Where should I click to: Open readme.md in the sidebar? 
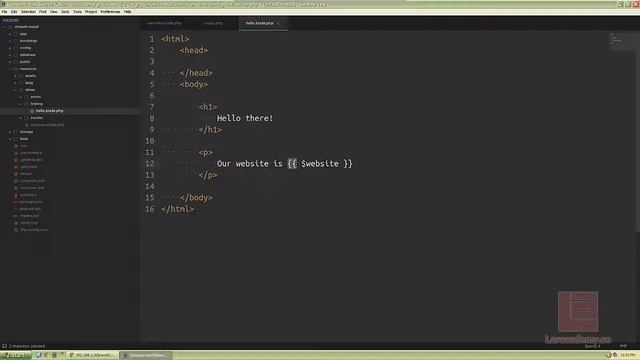click(x=30, y=216)
